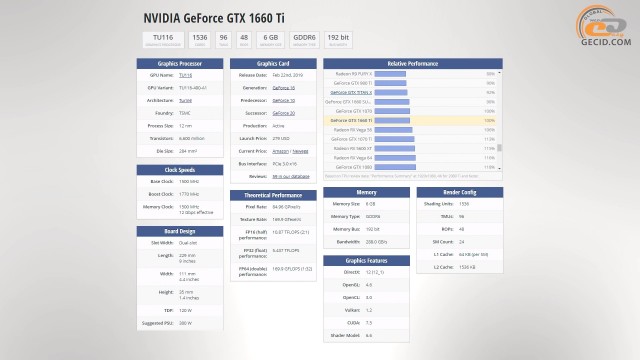The image size is (640, 360).
Task: Click the Suggested PSU value
Action: click(x=185, y=323)
